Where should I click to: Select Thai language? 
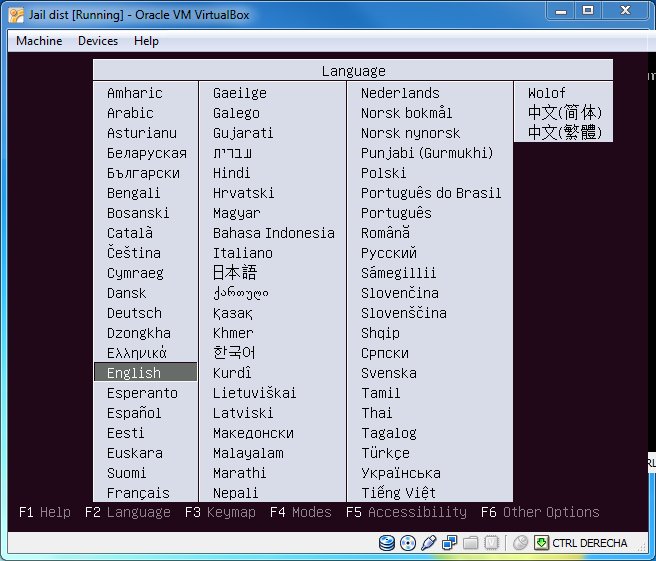377,413
